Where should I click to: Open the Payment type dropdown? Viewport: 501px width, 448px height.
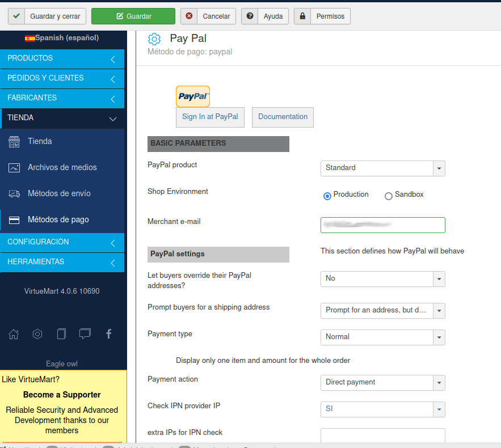(x=383, y=337)
